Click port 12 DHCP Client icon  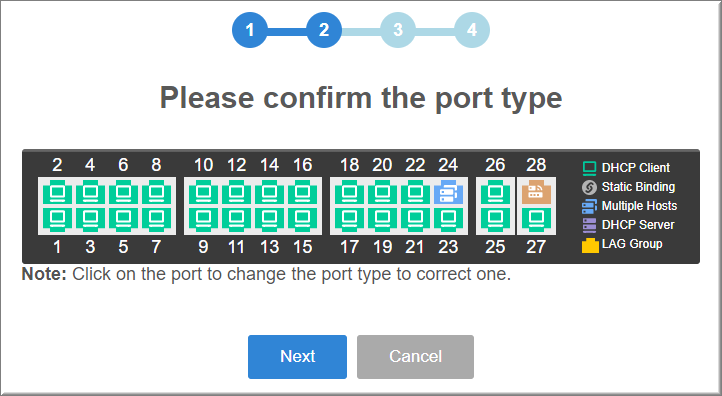tap(236, 192)
